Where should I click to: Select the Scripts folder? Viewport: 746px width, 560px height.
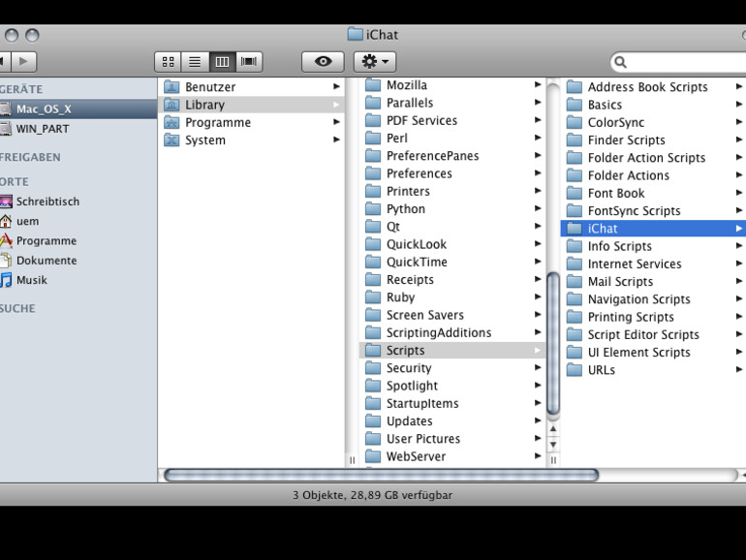[x=452, y=350]
